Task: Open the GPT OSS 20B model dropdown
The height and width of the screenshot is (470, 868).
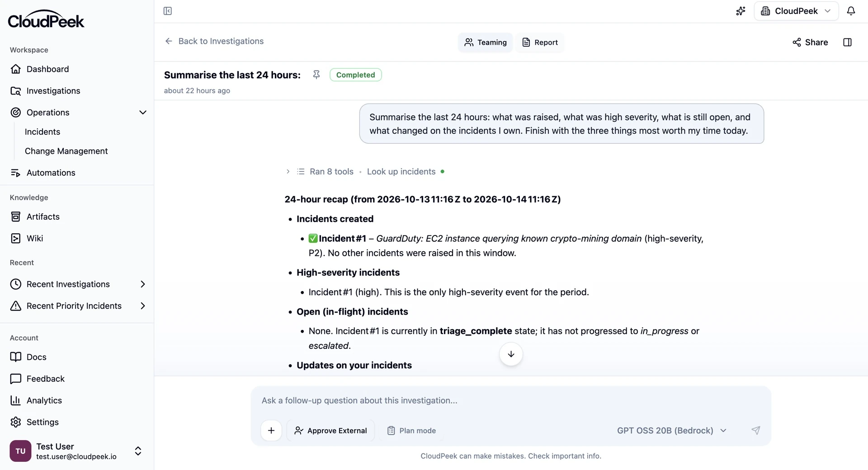Action: (672, 430)
